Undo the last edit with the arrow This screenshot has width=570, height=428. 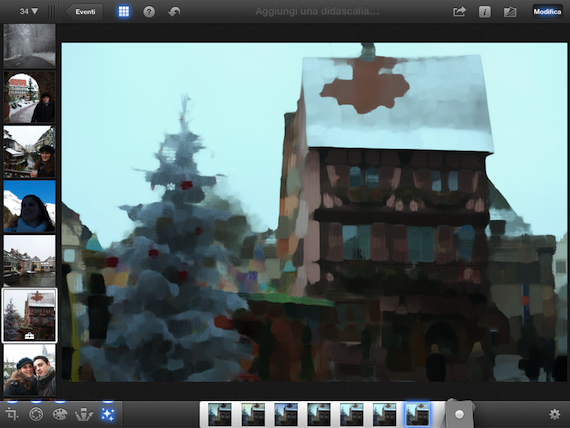174,12
